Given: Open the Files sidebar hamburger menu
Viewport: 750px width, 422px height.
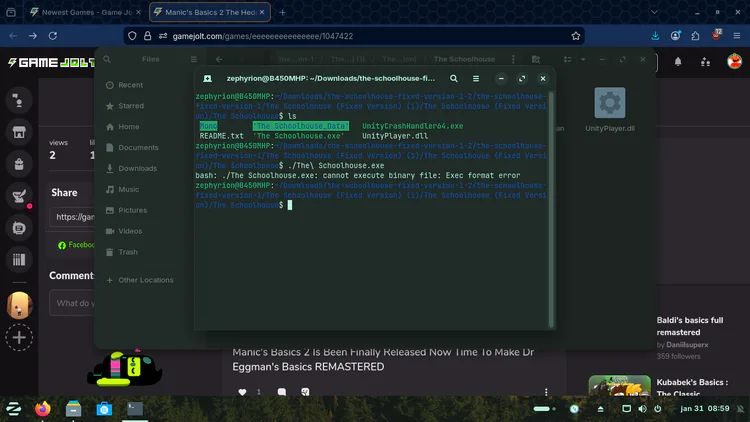Looking at the screenshot, I should point(194,59).
